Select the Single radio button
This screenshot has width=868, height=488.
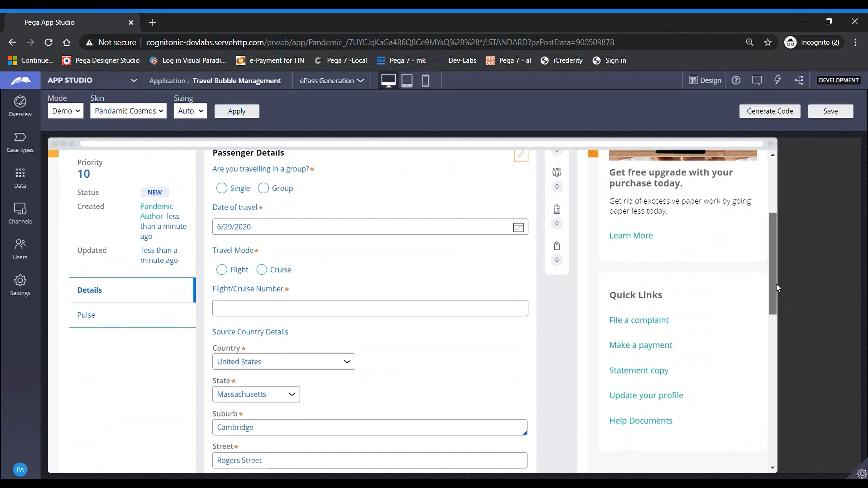click(222, 188)
